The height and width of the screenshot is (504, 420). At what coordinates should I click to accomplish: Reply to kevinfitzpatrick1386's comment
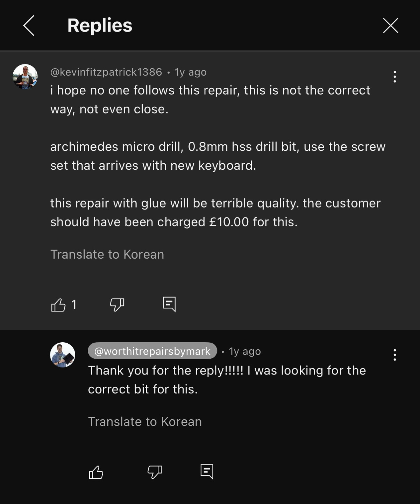[x=169, y=304]
